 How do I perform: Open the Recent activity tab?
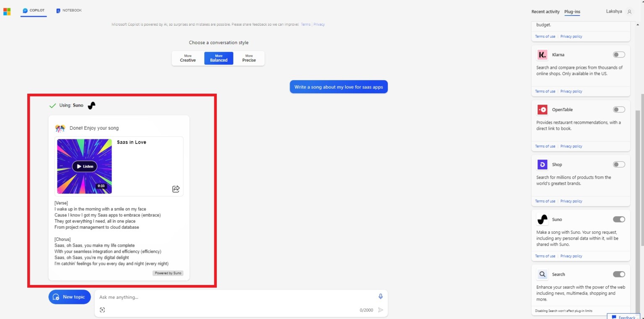(x=545, y=12)
